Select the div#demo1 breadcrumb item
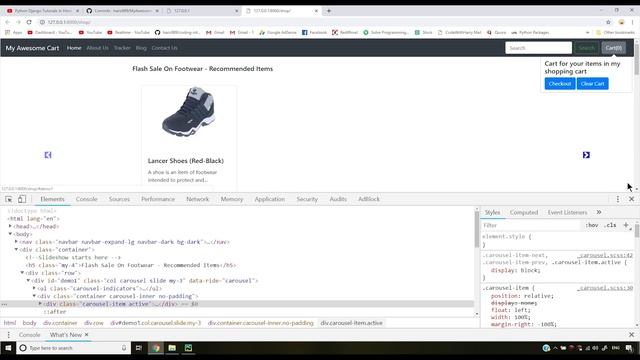Viewport: 640px width, 360px height. [156, 323]
